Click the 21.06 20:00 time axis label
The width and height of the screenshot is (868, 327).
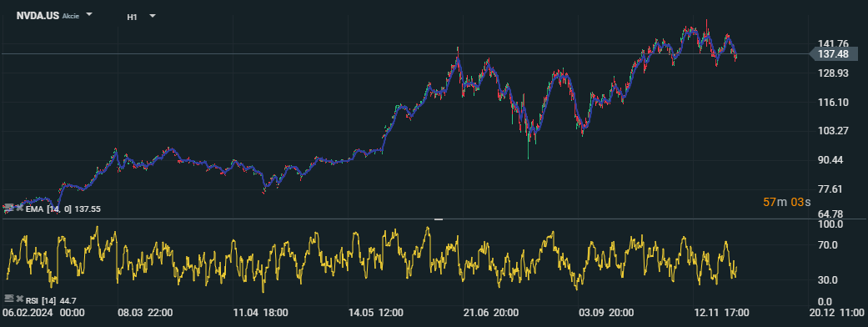490,313
